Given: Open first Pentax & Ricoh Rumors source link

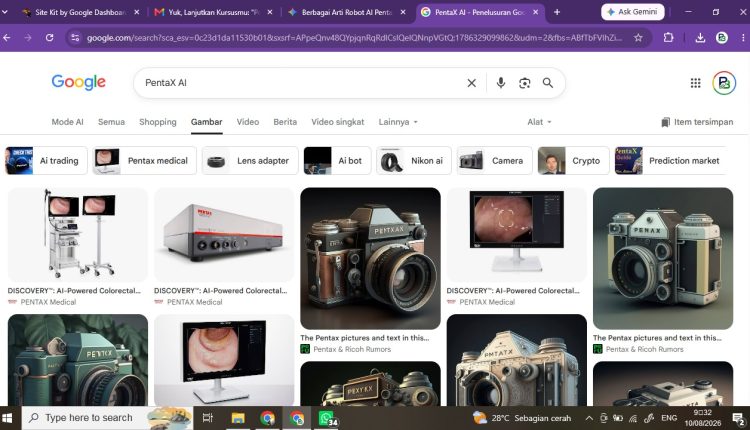Looking at the screenshot, I should [346, 349].
